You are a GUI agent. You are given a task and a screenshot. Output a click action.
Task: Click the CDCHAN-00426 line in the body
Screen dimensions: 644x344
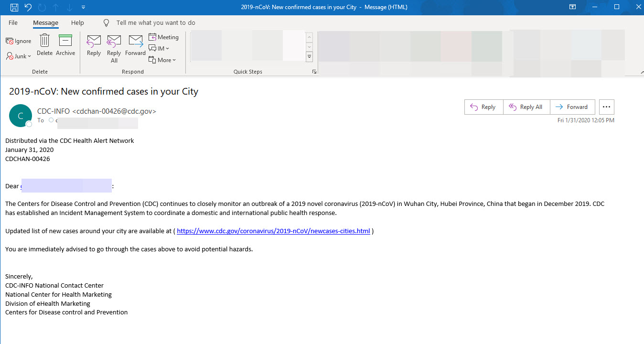pyautogui.click(x=28, y=159)
